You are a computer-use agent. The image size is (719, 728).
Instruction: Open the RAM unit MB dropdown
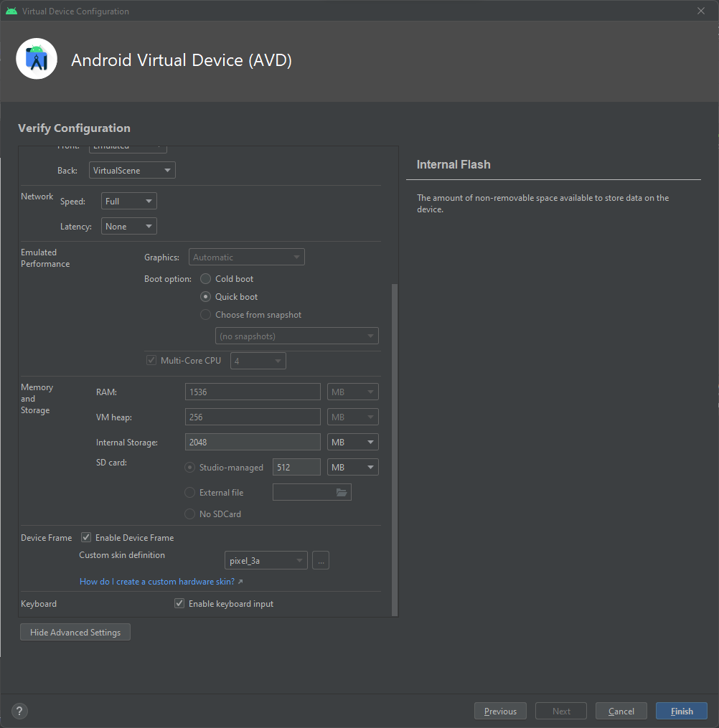click(x=353, y=392)
